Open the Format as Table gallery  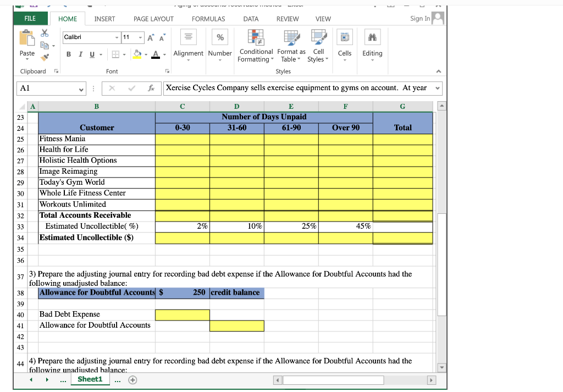(291, 47)
